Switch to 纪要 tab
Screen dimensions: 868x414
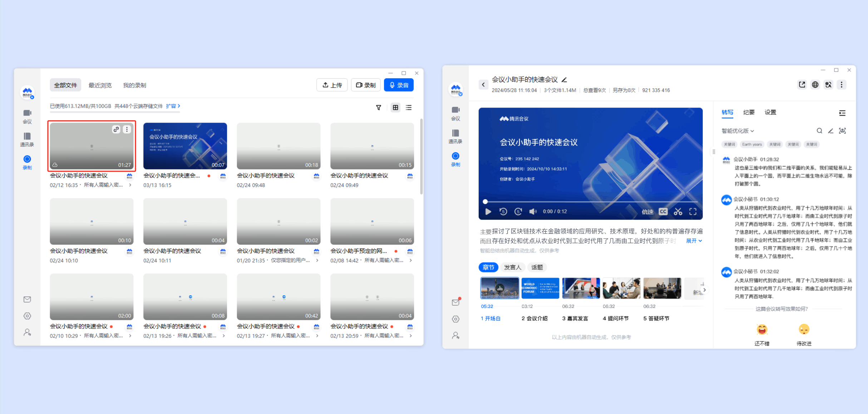click(x=749, y=113)
